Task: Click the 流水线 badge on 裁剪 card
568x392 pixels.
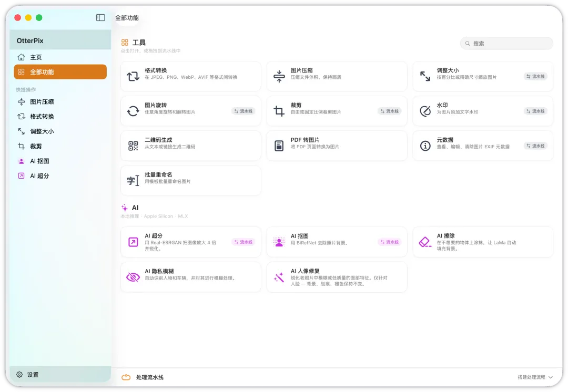Action: point(389,111)
